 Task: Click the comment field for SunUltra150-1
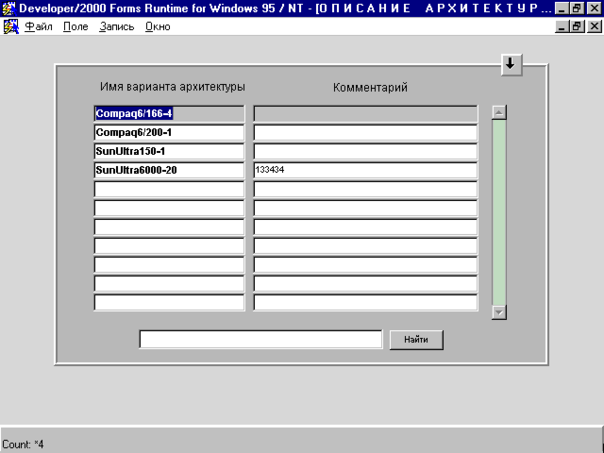pyautogui.click(x=365, y=151)
